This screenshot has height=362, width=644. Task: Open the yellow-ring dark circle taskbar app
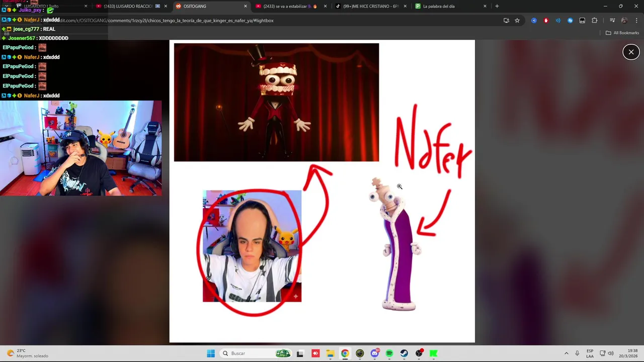point(360,353)
